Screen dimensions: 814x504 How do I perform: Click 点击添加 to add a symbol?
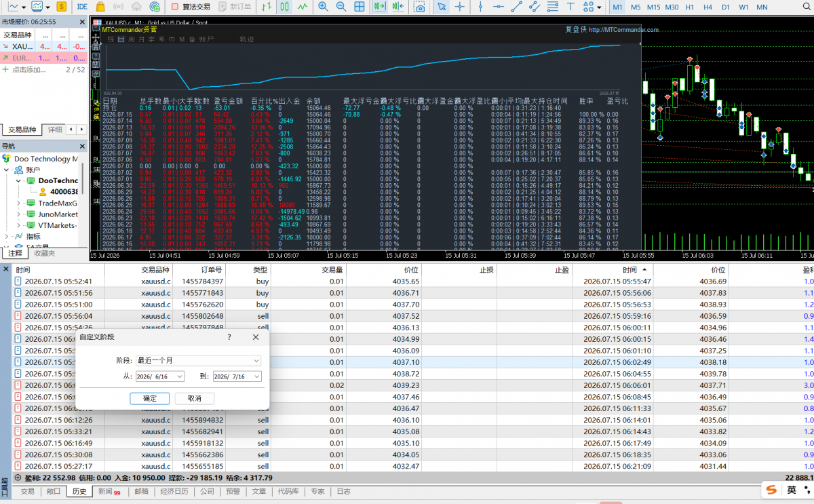[x=28, y=70]
